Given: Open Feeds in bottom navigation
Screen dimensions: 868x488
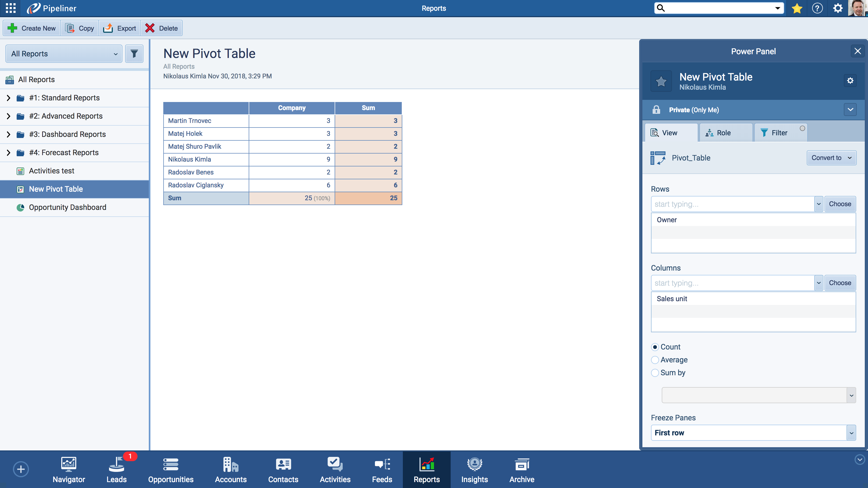Looking at the screenshot, I should (382, 469).
